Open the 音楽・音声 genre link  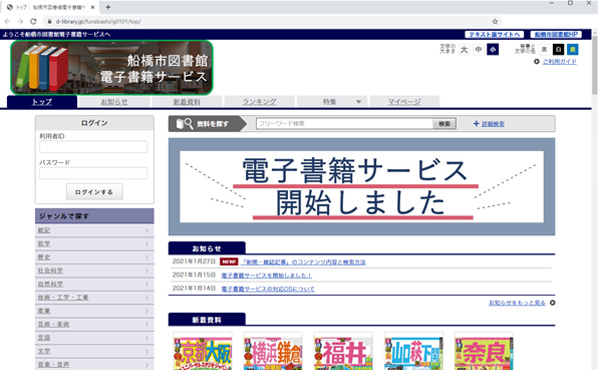53,365
